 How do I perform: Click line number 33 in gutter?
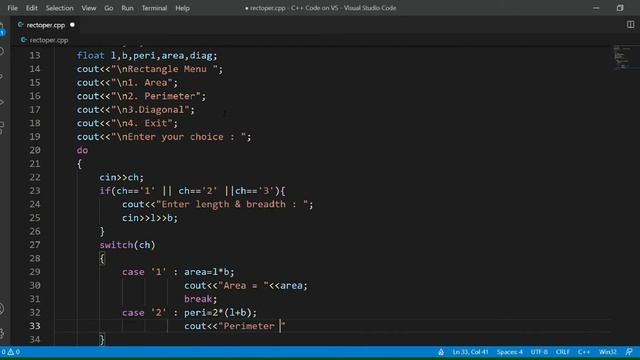pyautogui.click(x=35, y=326)
